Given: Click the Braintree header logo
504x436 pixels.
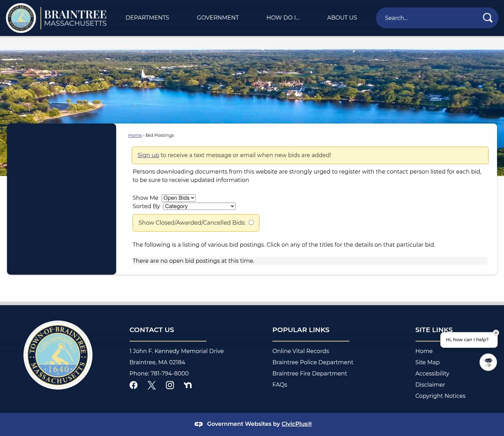Looking at the screenshot, I should tap(56, 17).
